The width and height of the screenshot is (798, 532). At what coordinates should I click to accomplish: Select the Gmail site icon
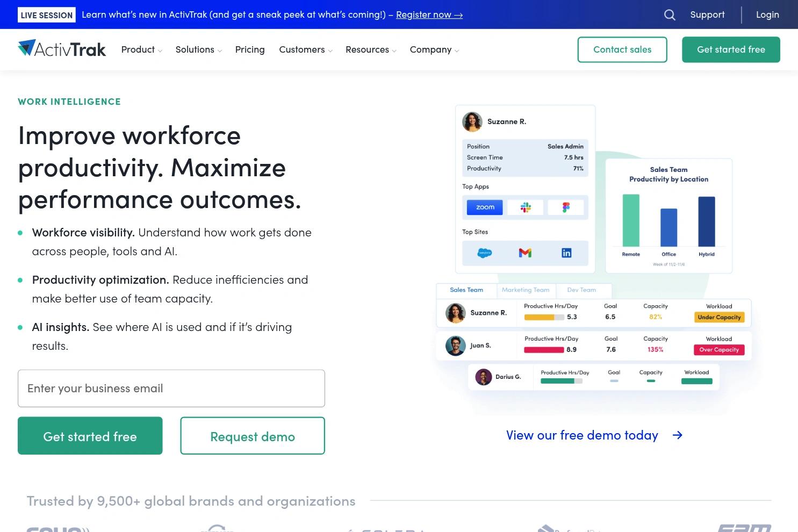(525, 253)
